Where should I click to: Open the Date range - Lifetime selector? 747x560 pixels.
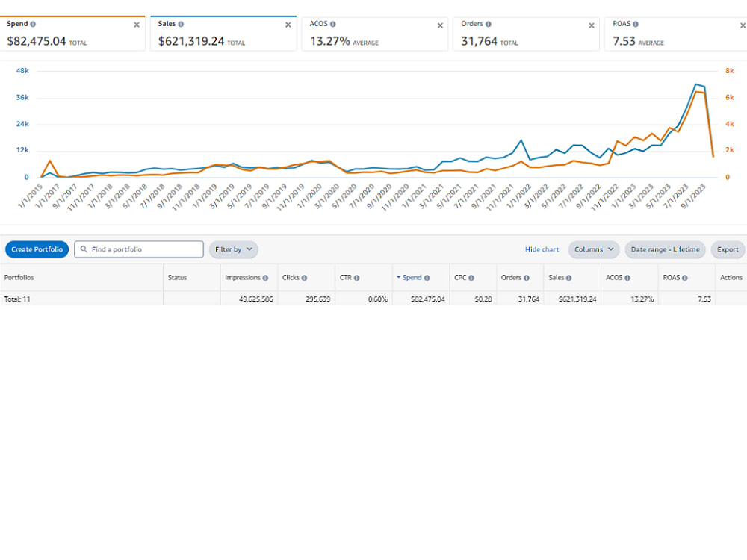coord(665,249)
